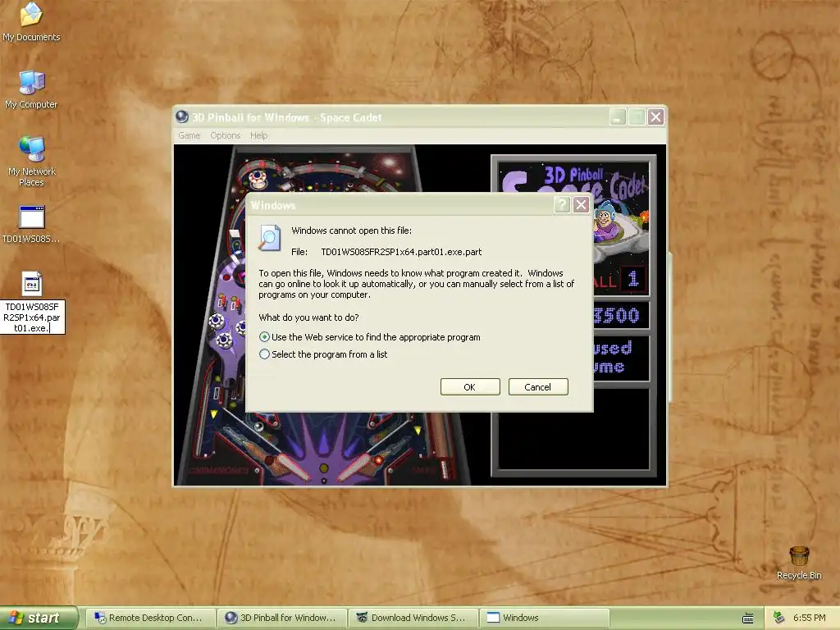Choose Use the Web service radio option
This screenshot has height=630, width=840.
click(370, 337)
